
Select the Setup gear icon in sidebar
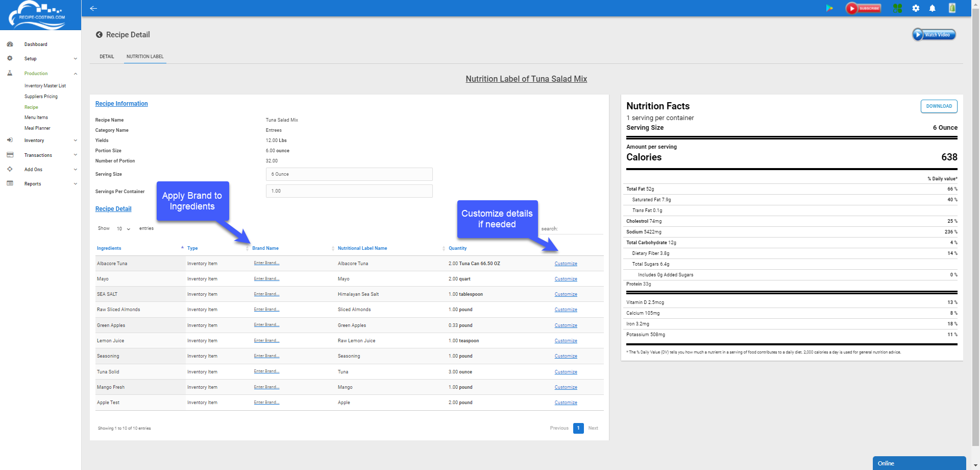click(x=10, y=59)
